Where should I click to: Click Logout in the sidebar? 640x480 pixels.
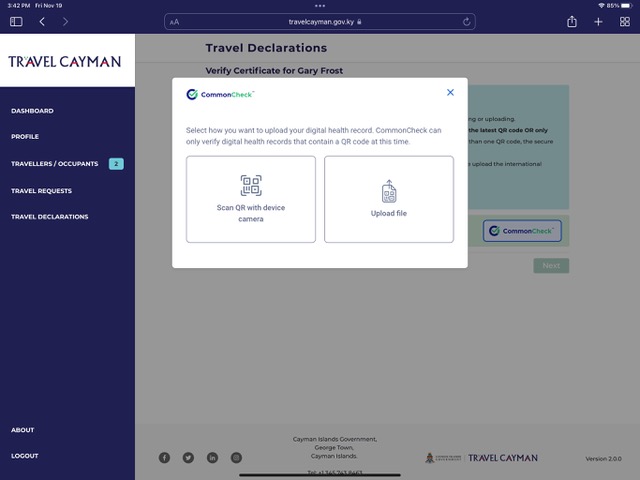tap(24, 456)
